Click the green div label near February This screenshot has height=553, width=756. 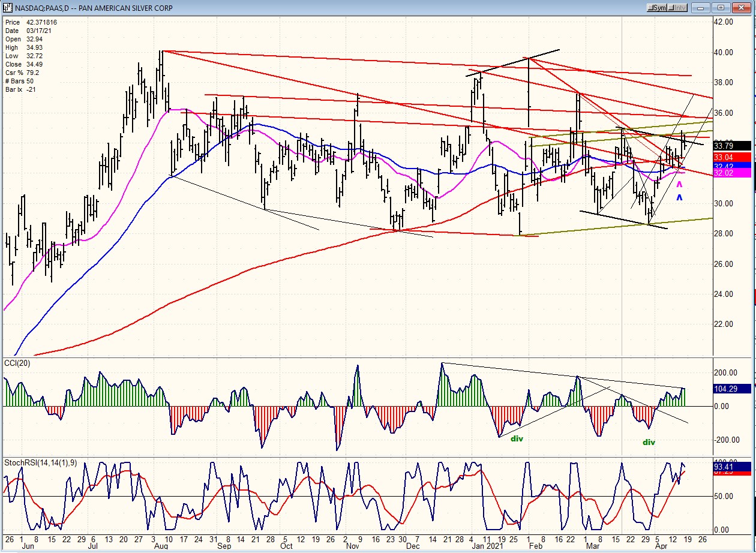point(517,438)
